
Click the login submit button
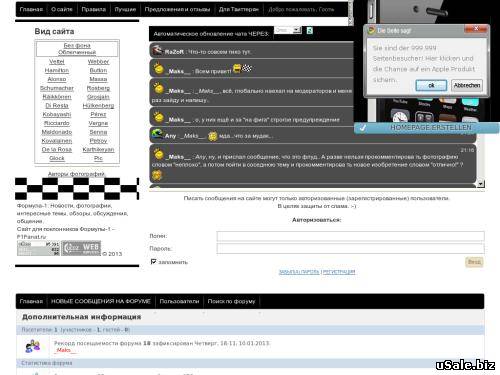474,262
